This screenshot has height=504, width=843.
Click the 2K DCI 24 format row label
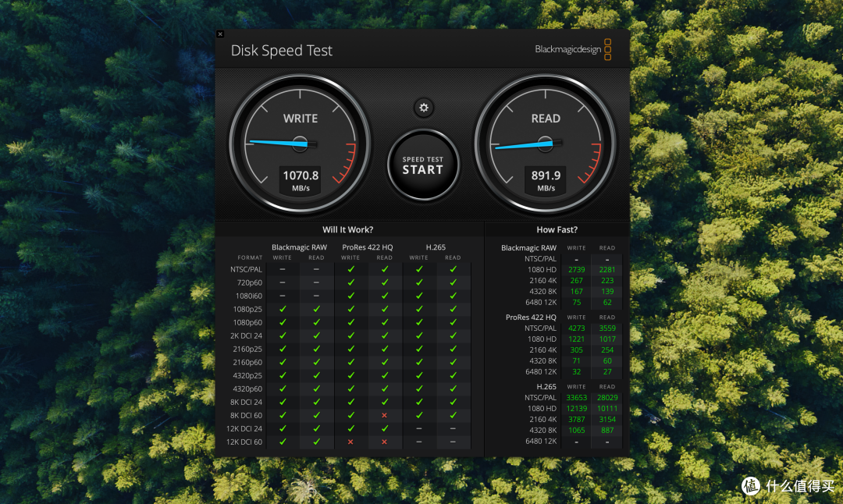click(246, 335)
